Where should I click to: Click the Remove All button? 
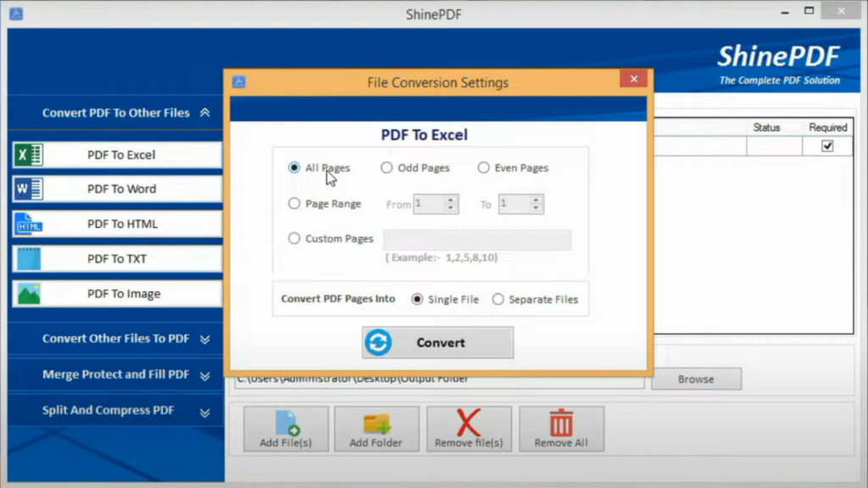(x=561, y=429)
